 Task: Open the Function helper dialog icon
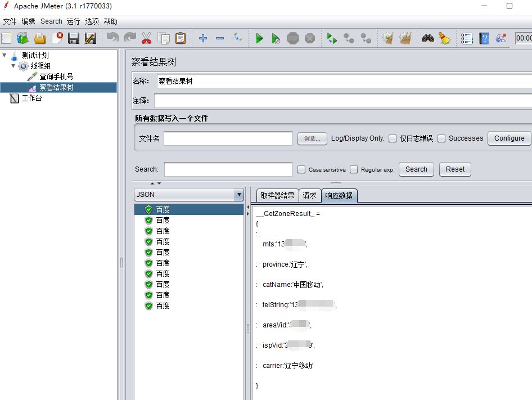(x=467, y=38)
